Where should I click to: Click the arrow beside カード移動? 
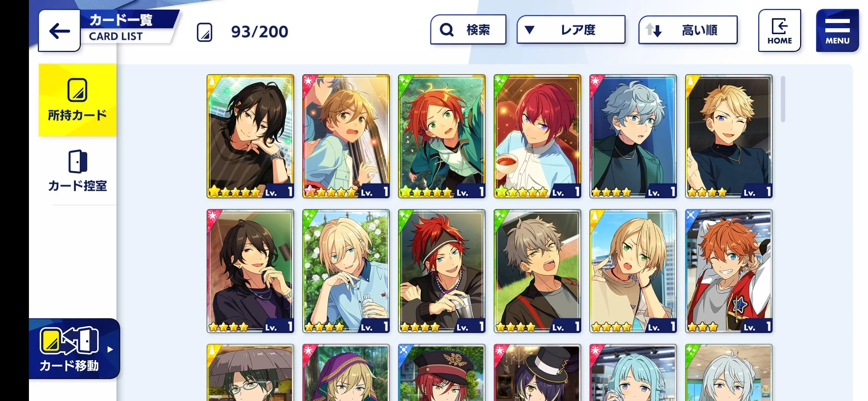point(110,349)
